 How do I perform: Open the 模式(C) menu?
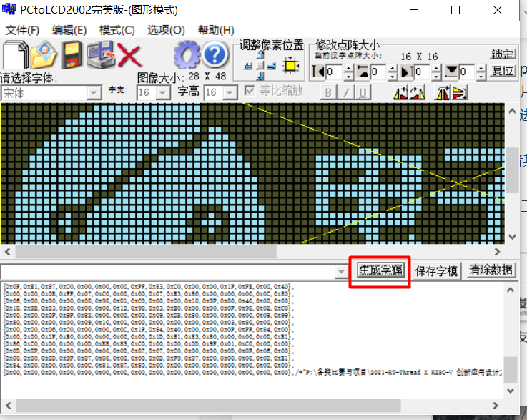(117, 30)
